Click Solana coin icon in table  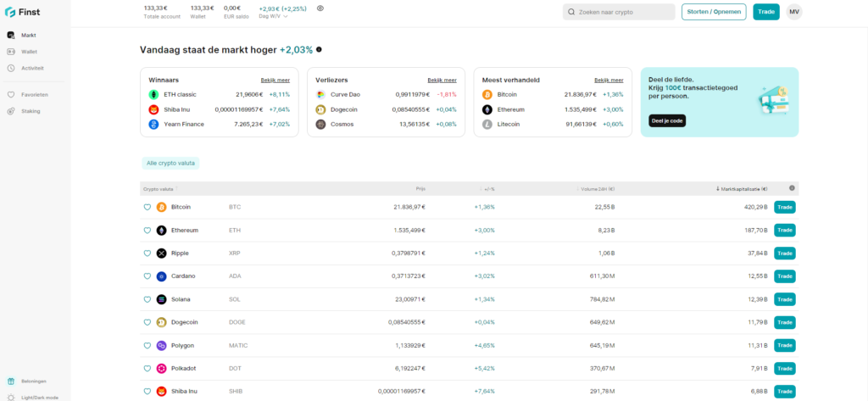point(162,299)
